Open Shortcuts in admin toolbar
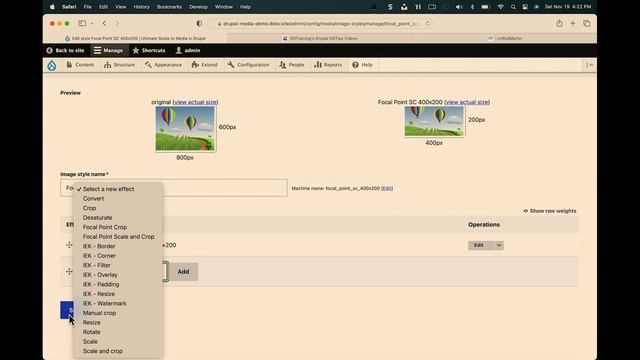The height and width of the screenshot is (360, 640). pyautogui.click(x=149, y=50)
